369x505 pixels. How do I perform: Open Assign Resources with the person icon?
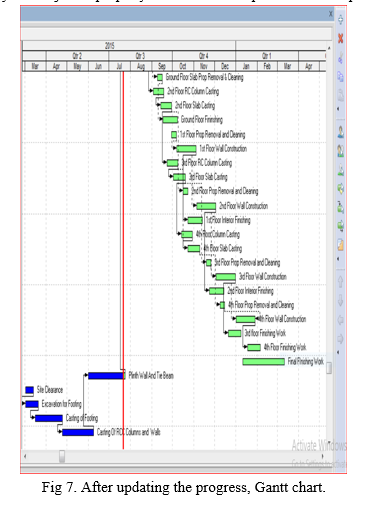(x=340, y=132)
